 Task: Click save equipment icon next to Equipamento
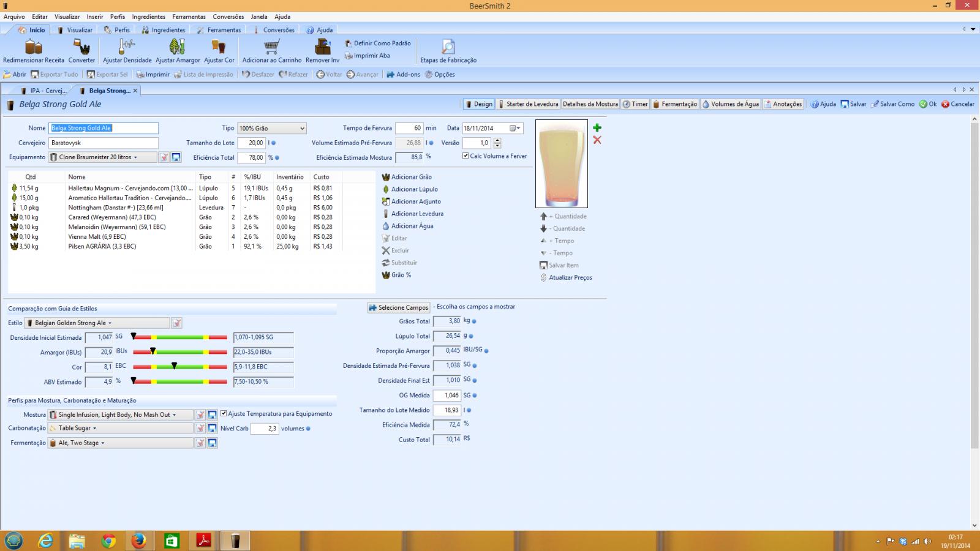[x=176, y=157]
